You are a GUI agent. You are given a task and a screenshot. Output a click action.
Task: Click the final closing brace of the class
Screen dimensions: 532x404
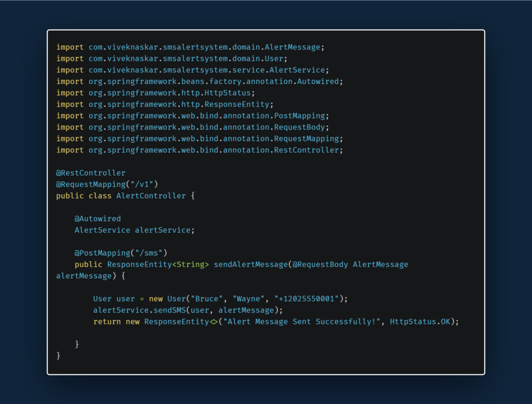tap(58, 356)
